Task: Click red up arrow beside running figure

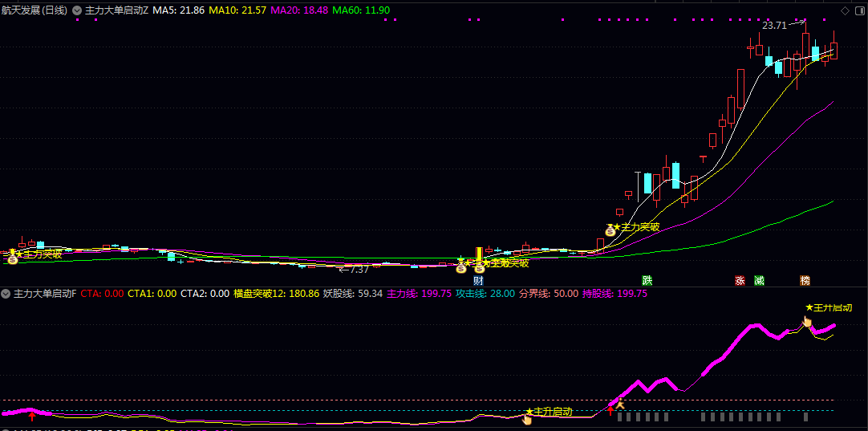Action: tap(610, 410)
